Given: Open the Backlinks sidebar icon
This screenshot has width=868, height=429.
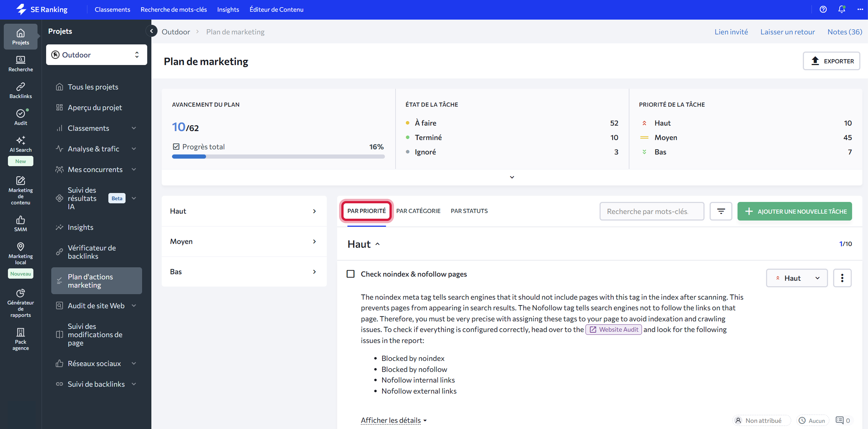Looking at the screenshot, I should [20, 91].
